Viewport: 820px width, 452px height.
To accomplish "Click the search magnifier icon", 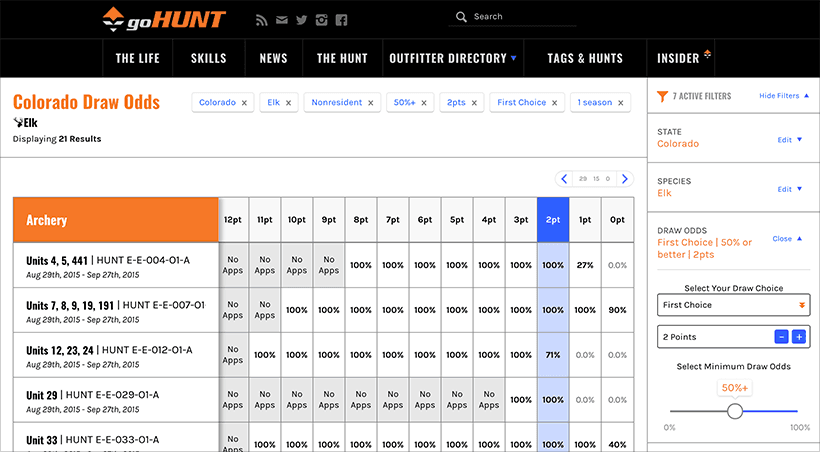I will [x=461, y=17].
